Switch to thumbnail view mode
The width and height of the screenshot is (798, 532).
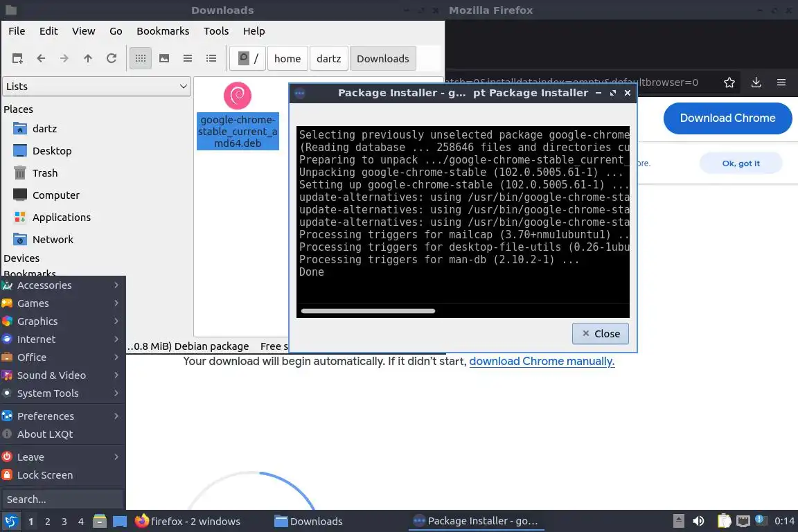point(164,59)
